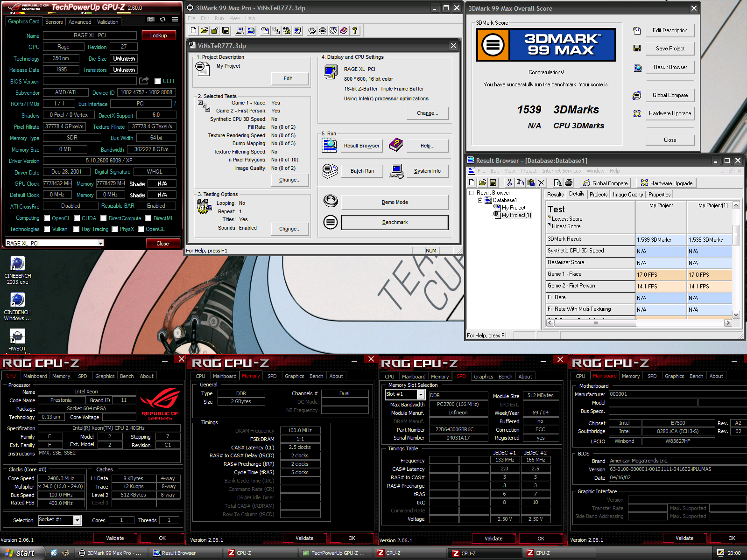Click the Testing Options icon in 3DMark toolbar
This screenshot has width=747, height=560.
coord(286,30)
